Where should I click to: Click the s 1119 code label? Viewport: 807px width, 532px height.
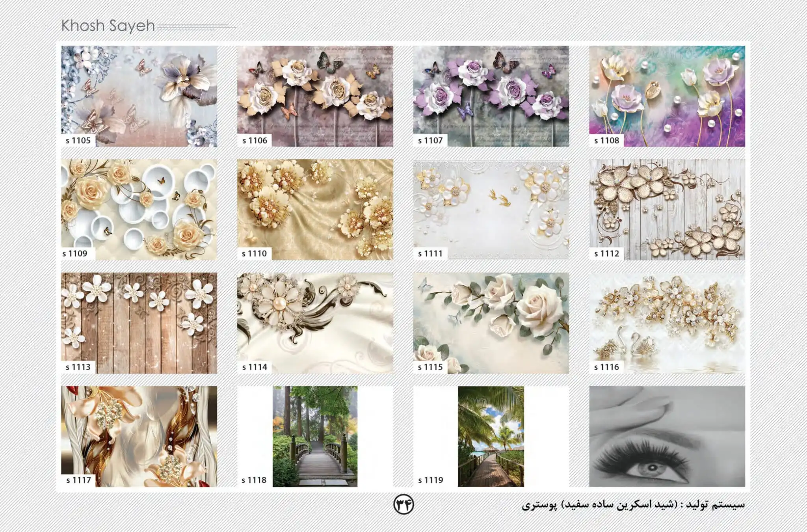[430, 480]
